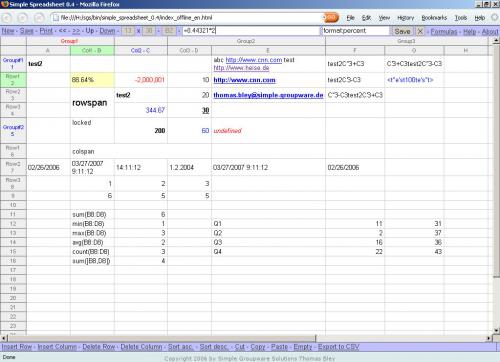The image size is (500, 362).
Task: Select the Q1 cell
Action: point(268,224)
